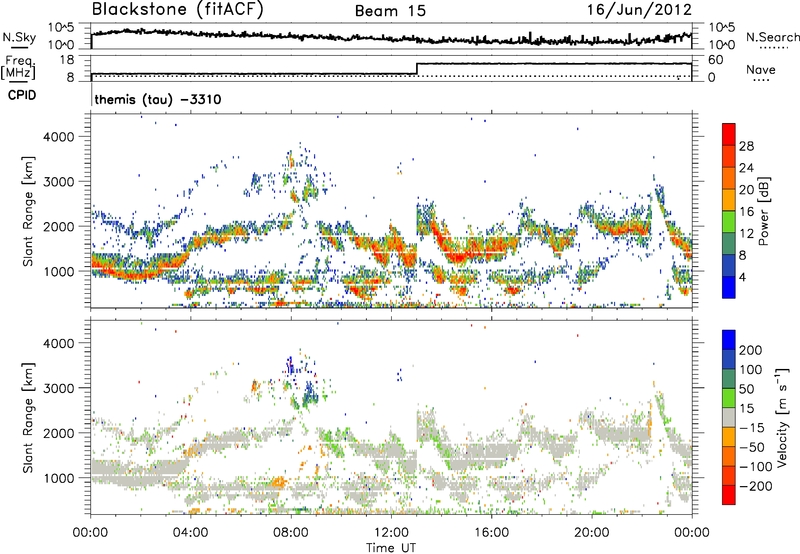Click the '20:00' time tick label

pos(591,533)
